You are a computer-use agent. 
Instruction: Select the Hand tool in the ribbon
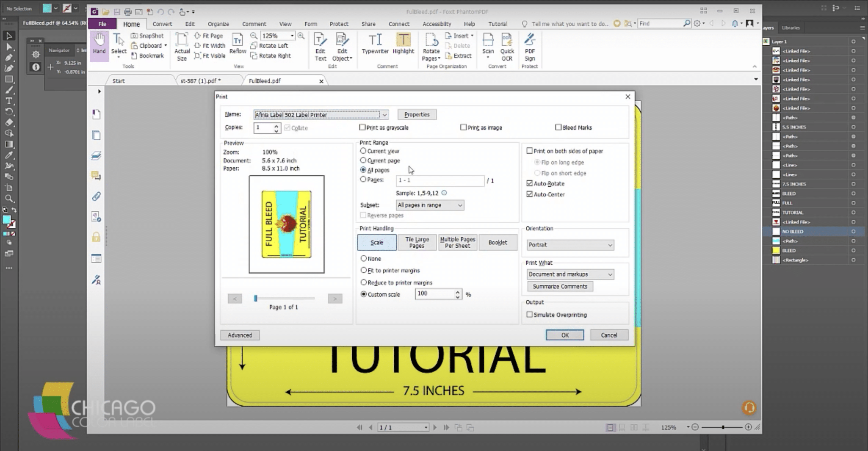99,44
